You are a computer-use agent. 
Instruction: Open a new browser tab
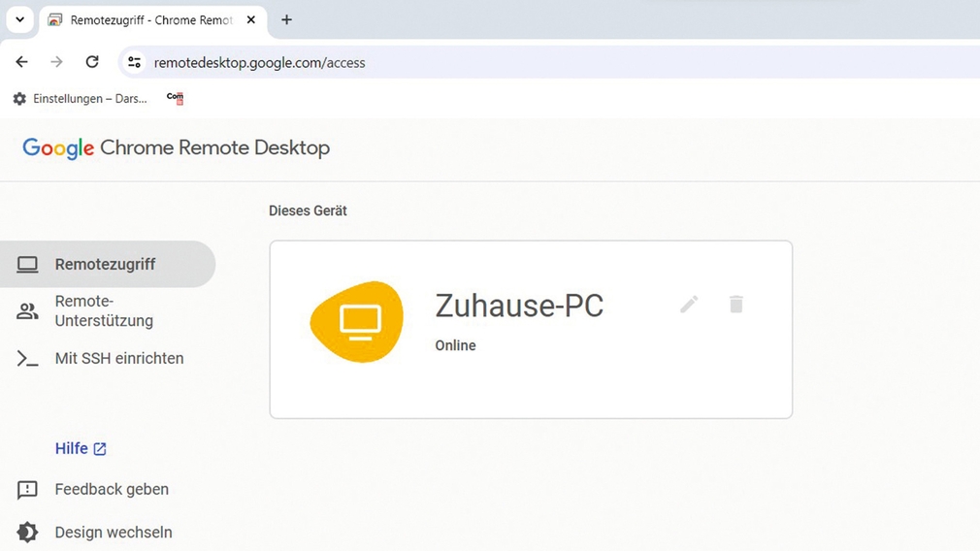286,20
